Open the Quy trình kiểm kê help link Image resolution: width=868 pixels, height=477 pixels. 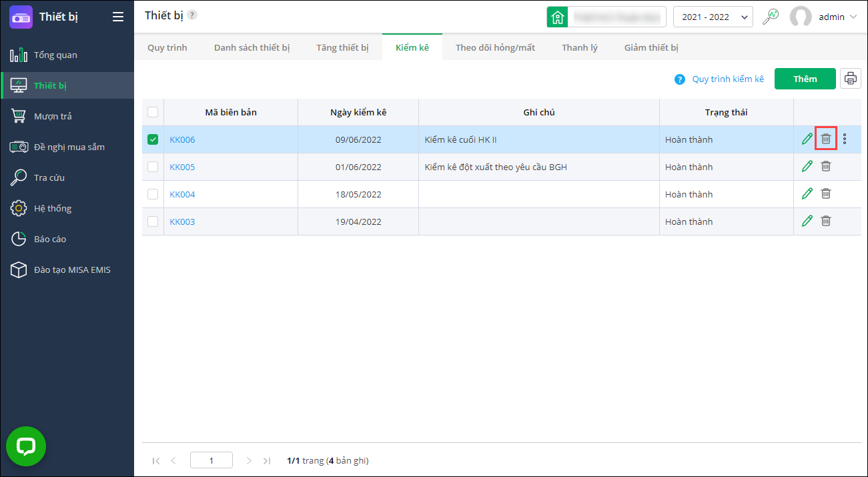(x=728, y=79)
